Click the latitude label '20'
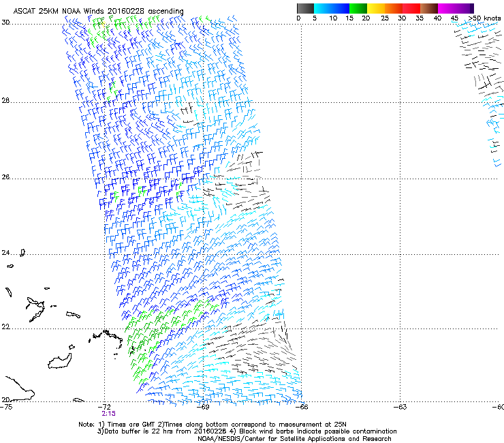Viewport: 504px width, 443px height. [x=5, y=399]
